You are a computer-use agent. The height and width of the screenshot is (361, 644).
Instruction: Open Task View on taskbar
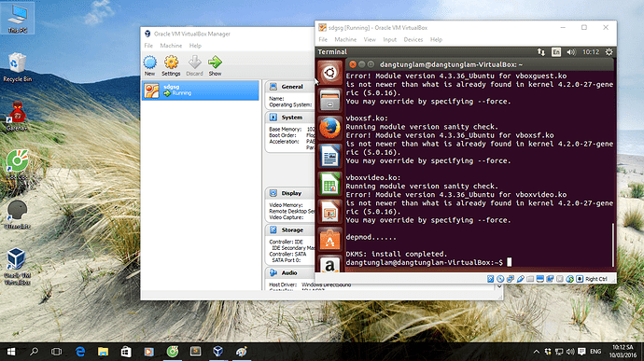tap(56, 352)
